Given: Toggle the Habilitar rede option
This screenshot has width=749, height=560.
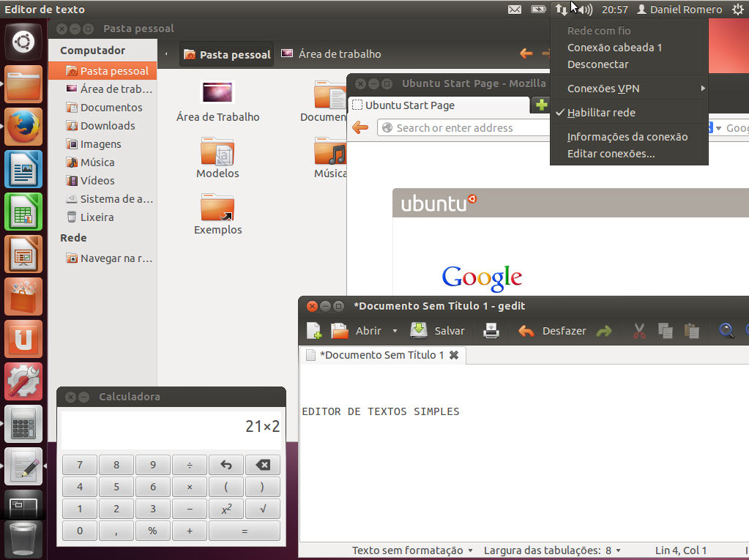Looking at the screenshot, I should coord(600,113).
